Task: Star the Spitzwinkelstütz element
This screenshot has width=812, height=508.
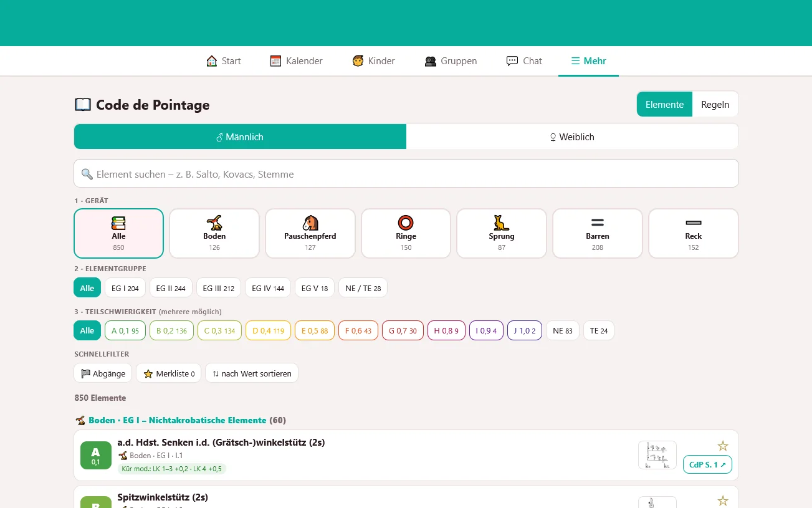Action: tap(723, 501)
